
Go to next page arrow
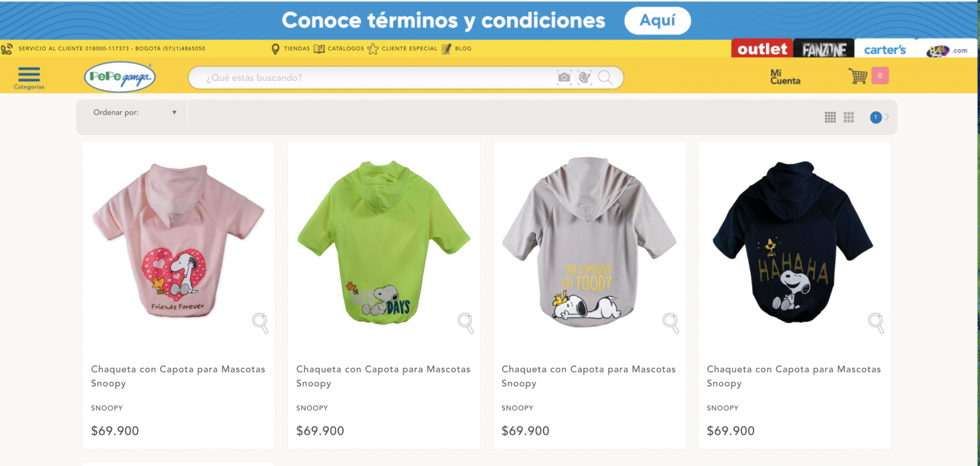(887, 117)
